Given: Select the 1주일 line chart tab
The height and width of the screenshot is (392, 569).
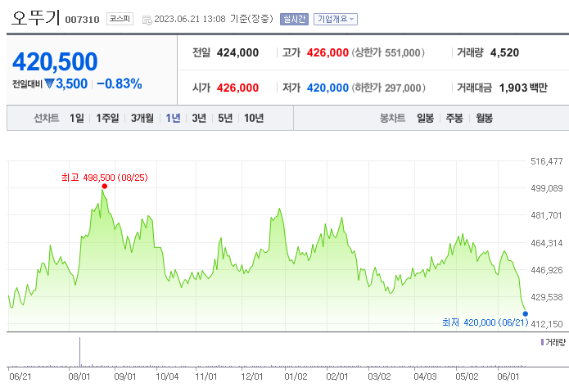Looking at the screenshot, I should [107, 118].
